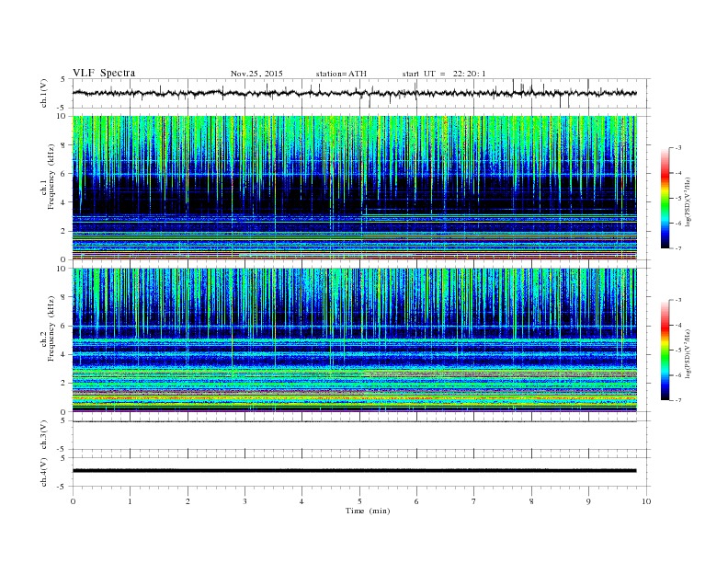This screenshot has height=563, width=728.
Task: Click the ch.1 spectrogram "10" kHz tick label
Action: 62,116
